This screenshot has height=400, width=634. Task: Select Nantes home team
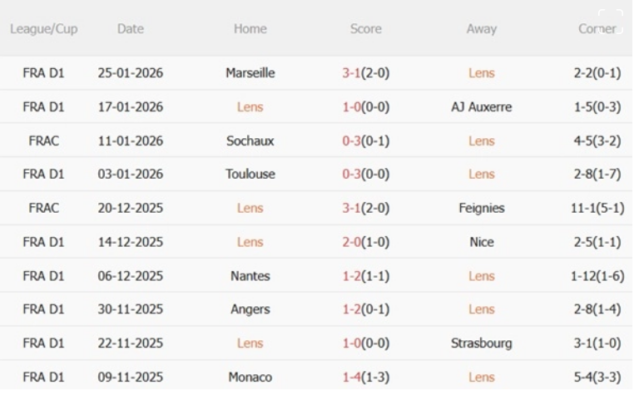250,276
